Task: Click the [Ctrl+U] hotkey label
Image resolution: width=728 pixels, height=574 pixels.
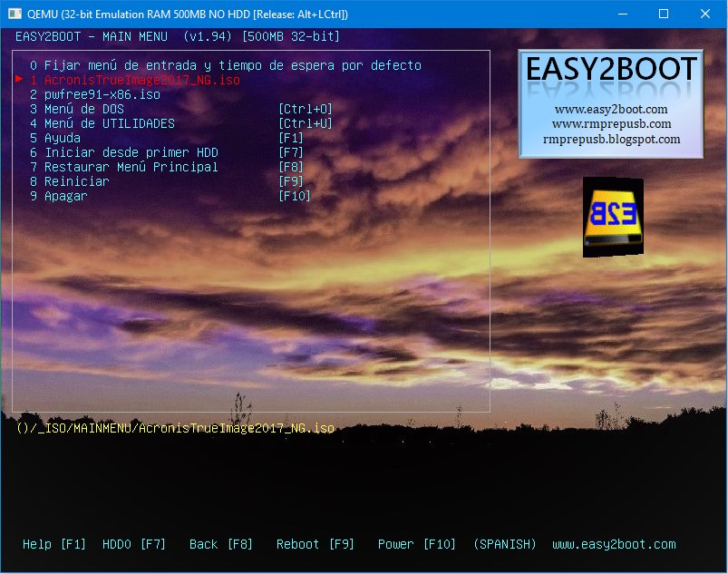Action: 306,123
